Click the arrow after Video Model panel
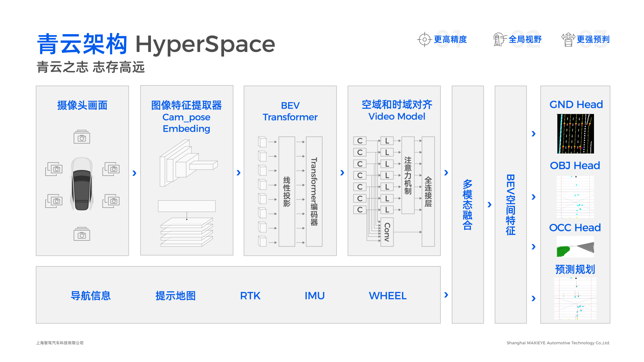The image size is (644, 362). click(446, 173)
